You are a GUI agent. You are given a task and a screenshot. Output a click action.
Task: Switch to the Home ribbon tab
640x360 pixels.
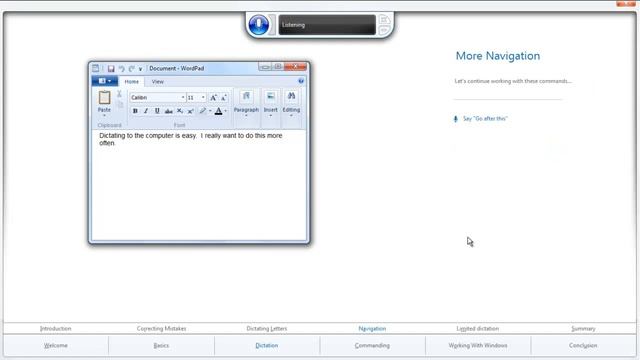click(131, 82)
